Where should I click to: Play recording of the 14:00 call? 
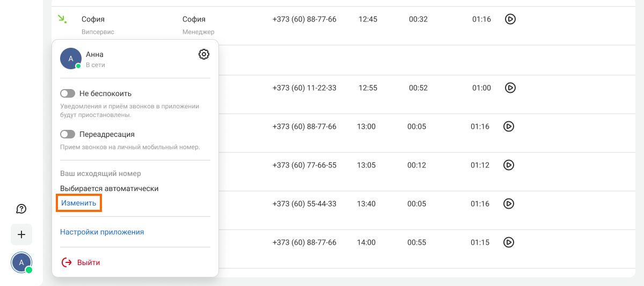point(509,243)
